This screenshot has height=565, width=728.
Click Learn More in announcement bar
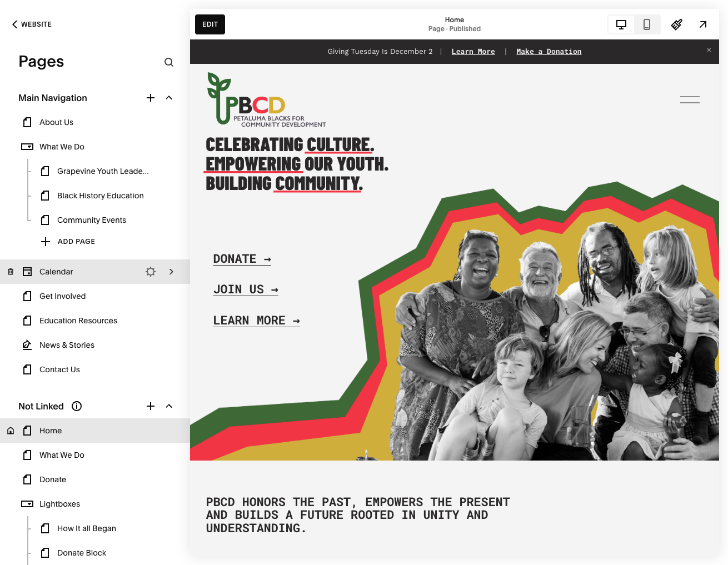tap(473, 52)
